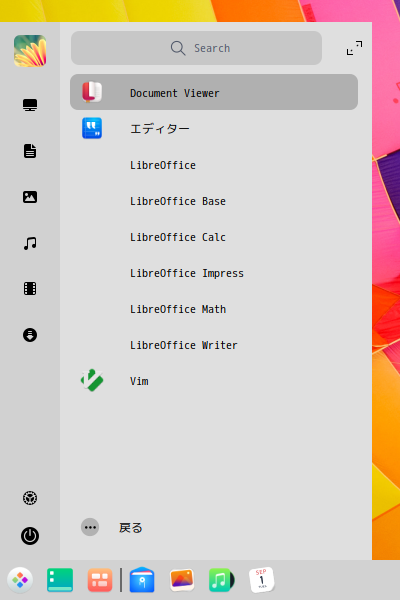Open LibreOffice Writer
The image size is (400, 600).
click(x=214, y=345)
